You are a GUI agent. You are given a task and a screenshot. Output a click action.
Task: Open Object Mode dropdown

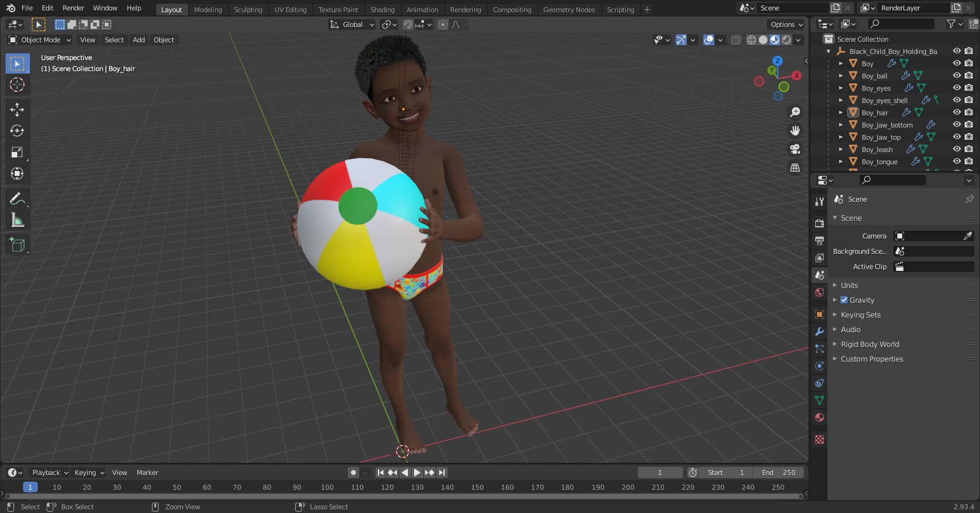point(40,40)
